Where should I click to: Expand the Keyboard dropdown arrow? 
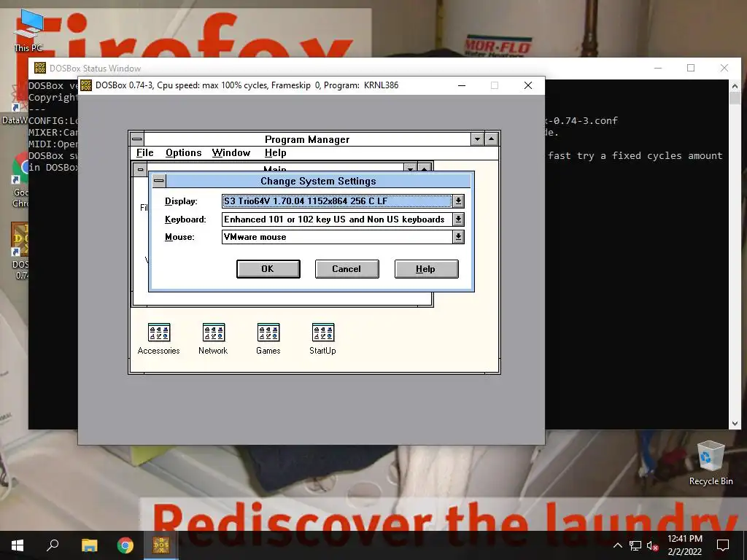pos(458,219)
